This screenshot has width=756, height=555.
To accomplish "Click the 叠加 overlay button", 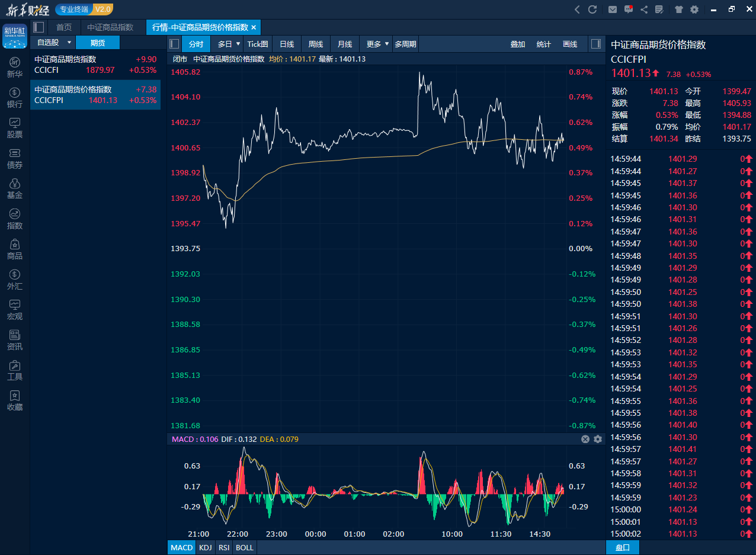I will point(518,44).
